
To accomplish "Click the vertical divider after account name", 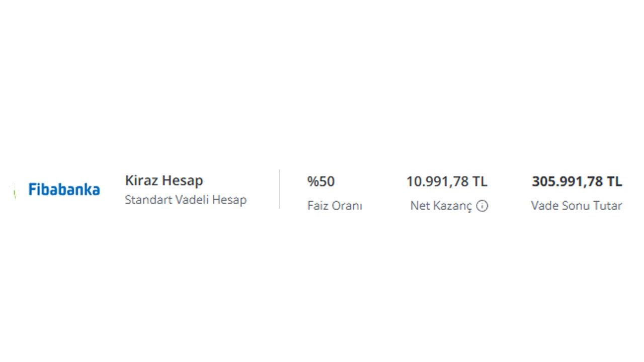I will [280, 189].
